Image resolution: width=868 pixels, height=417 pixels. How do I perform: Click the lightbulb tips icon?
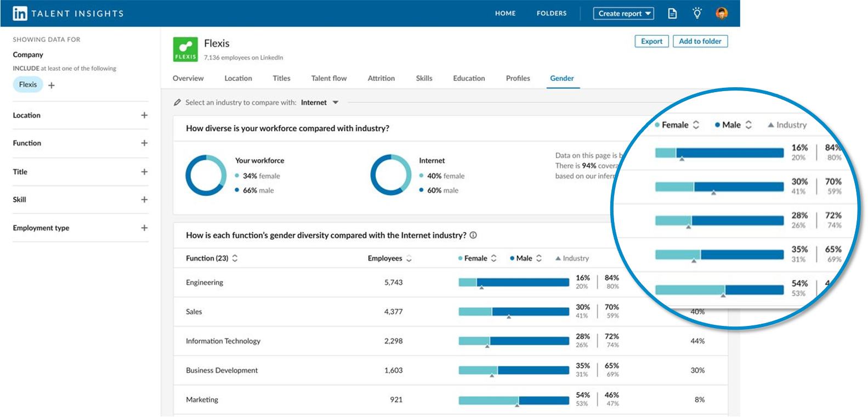(697, 13)
